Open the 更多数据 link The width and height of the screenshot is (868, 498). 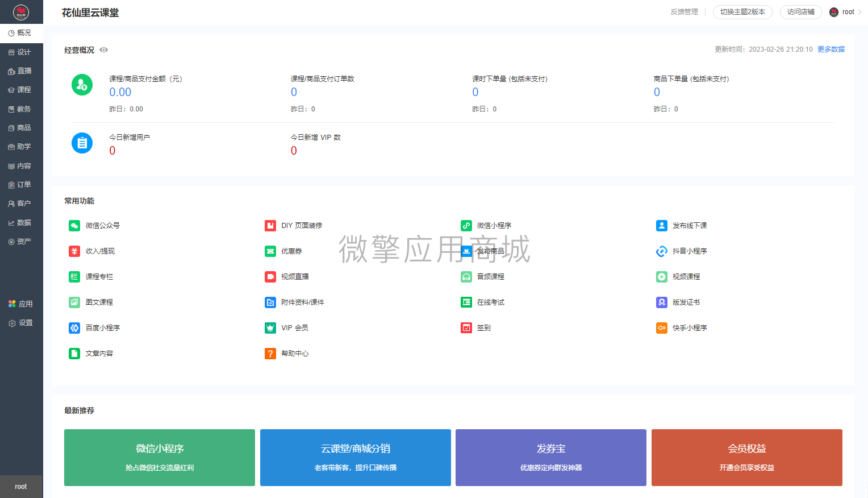click(831, 49)
